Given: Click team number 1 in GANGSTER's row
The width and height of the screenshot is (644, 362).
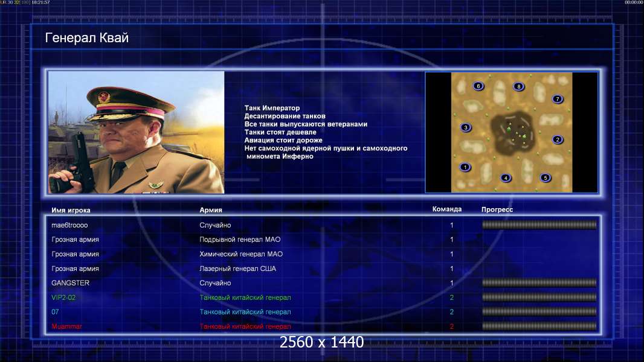Looking at the screenshot, I should coord(451,283).
